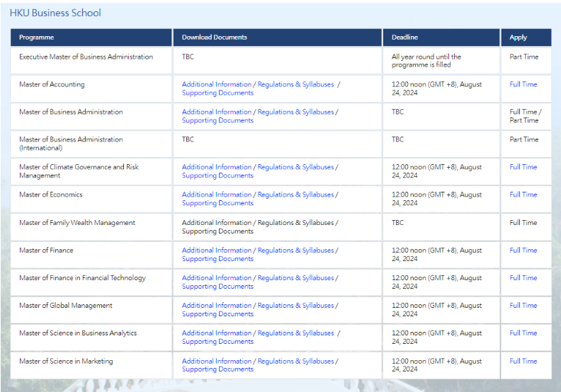Screen dimensions: 561x392
Task: Open Master of Accounting Regulations & Syllabuses
Action: [x=295, y=84]
